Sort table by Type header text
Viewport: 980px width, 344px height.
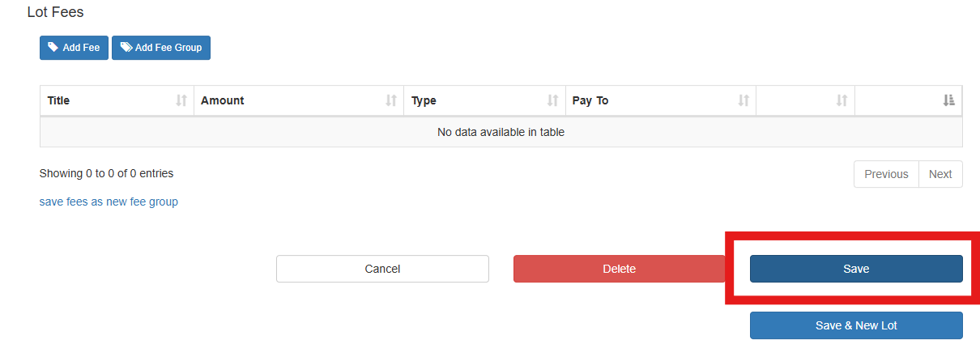424,100
